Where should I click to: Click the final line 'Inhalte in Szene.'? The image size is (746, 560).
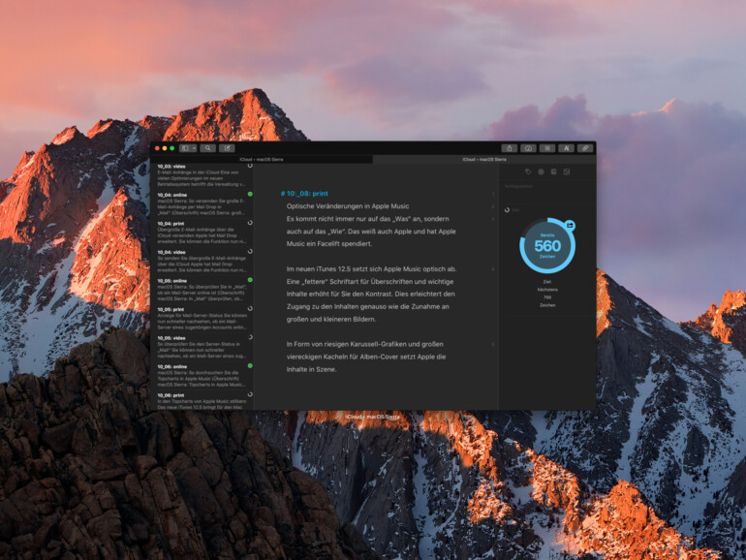pos(311,369)
